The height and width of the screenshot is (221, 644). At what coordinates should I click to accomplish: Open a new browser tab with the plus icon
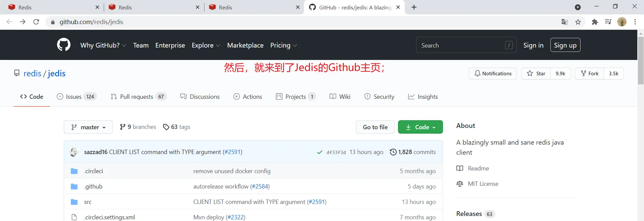click(414, 7)
